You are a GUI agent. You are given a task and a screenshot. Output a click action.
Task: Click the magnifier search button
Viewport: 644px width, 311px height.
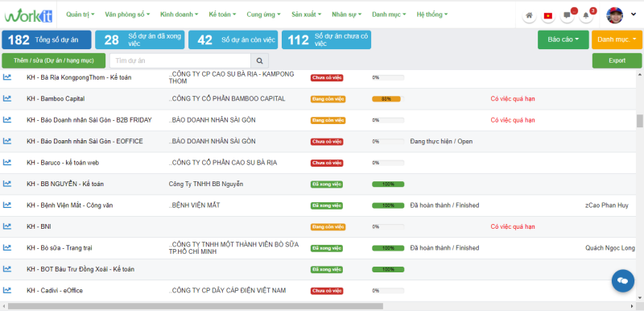259,60
